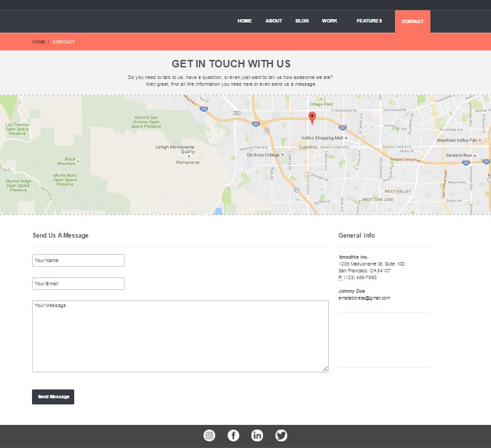Click the red location pin on map
Screen dimensions: 491x448
[312, 118]
